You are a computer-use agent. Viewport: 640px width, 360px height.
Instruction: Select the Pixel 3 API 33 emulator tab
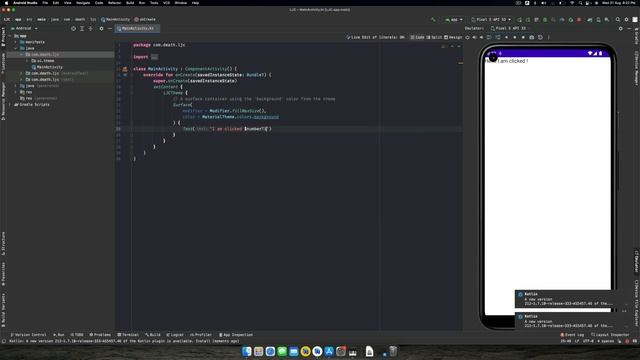point(508,28)
